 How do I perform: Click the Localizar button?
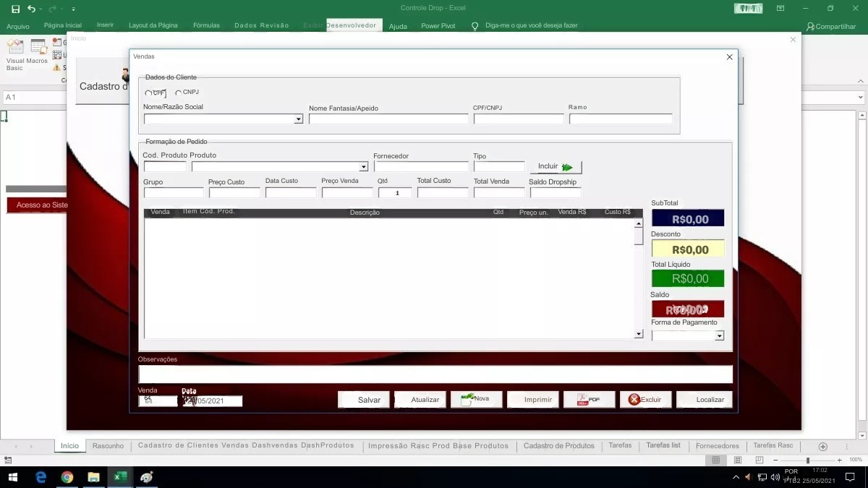(x=703, y=399)
